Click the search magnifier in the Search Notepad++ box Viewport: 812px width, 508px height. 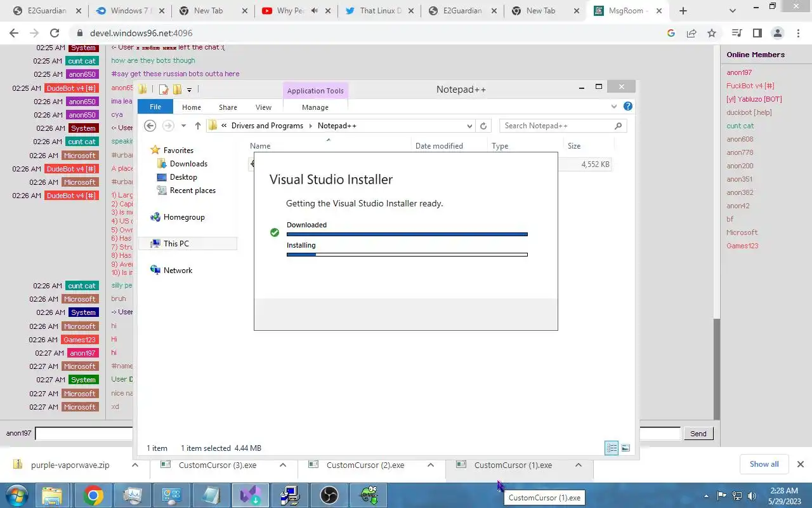pyautogui.click(x=619, y=126)
